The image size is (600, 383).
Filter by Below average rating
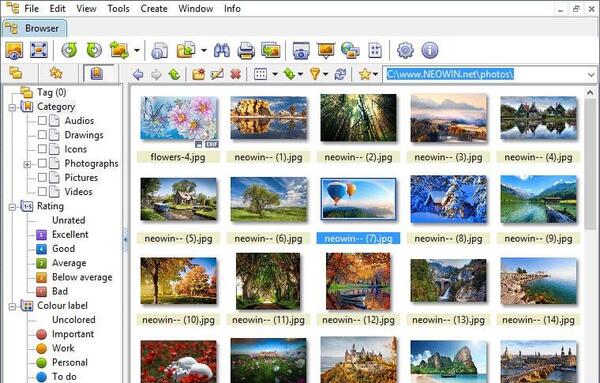[74, 277]
